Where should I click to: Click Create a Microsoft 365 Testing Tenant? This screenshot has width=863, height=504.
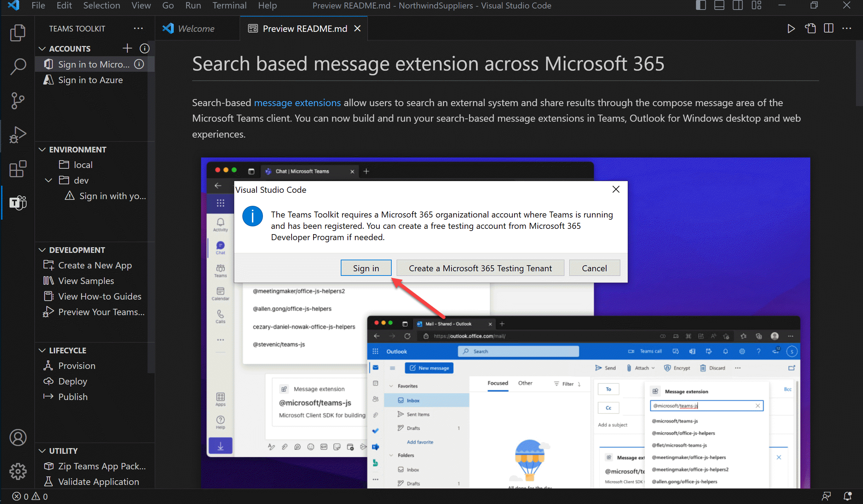coord(480,268)
